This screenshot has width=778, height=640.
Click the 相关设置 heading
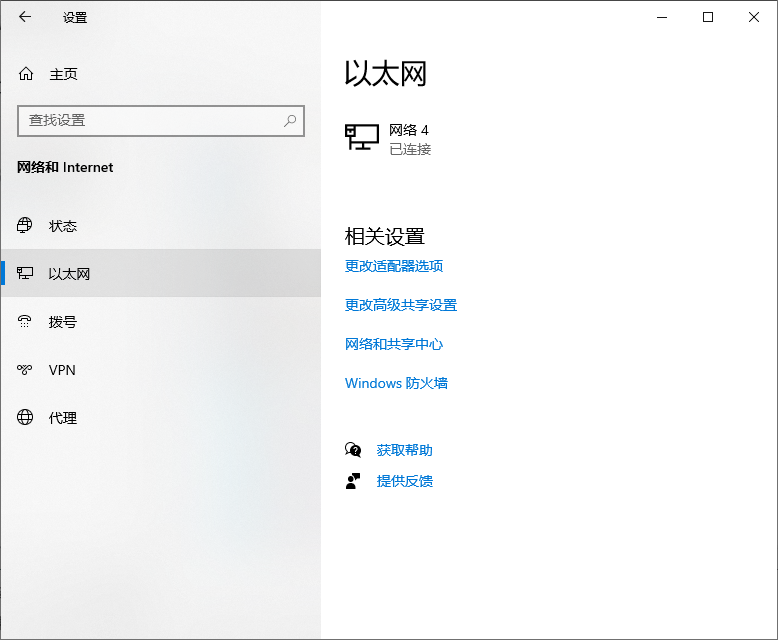click(385, 236)
